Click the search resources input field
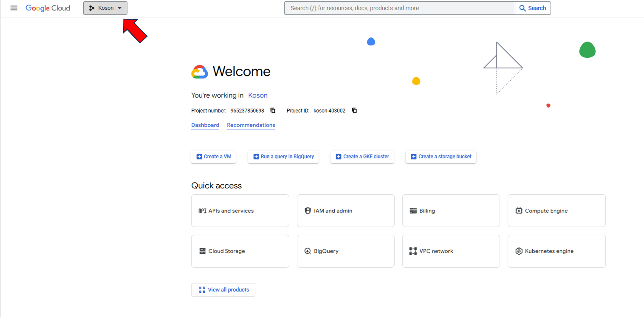Viewport: 644px width, 317px height. click(x=399, y=8)
